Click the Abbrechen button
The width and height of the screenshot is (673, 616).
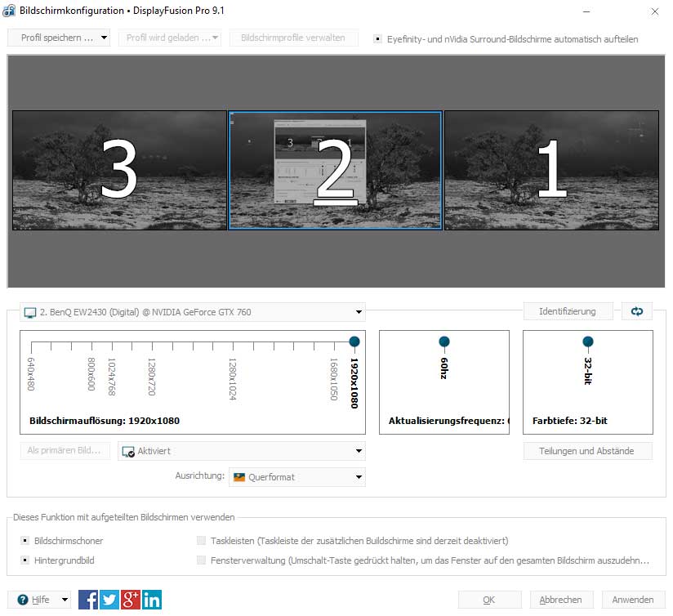point(561,600)
